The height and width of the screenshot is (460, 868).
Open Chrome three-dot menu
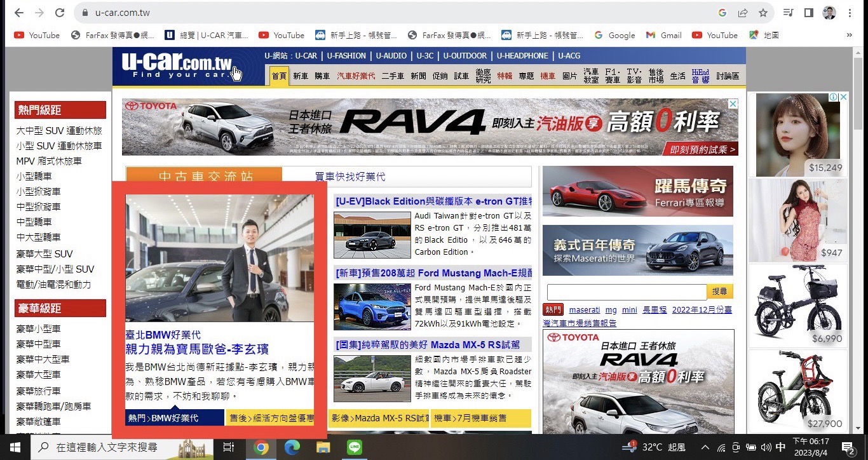(850, 13)
